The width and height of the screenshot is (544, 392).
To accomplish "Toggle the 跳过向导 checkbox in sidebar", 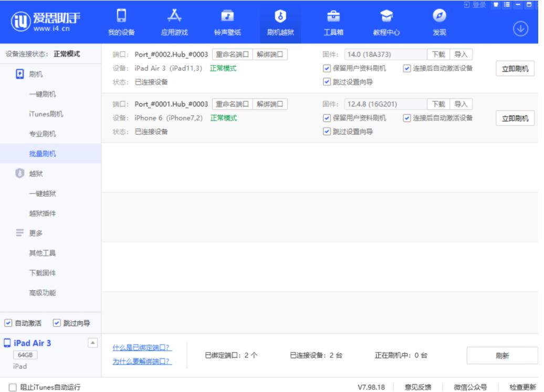I will coord(57,323).
